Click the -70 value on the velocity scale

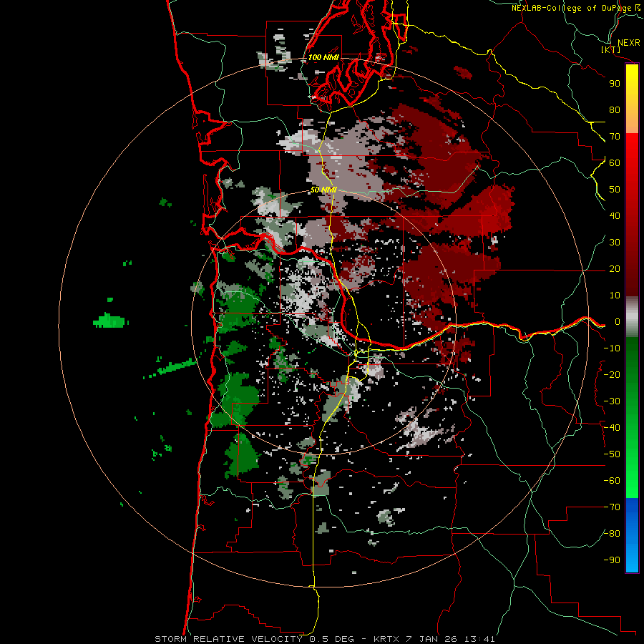pos(612,507)
